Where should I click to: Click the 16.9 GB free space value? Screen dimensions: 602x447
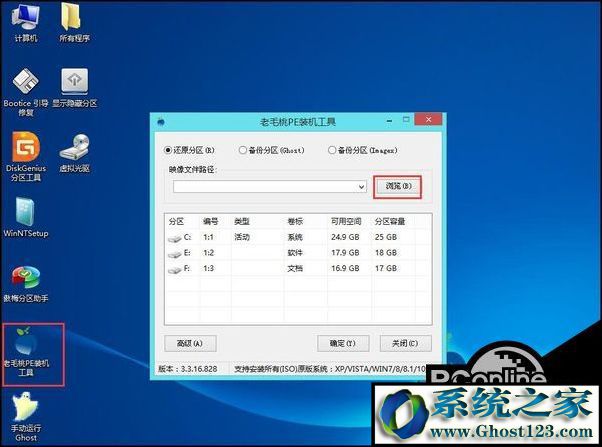345,268
